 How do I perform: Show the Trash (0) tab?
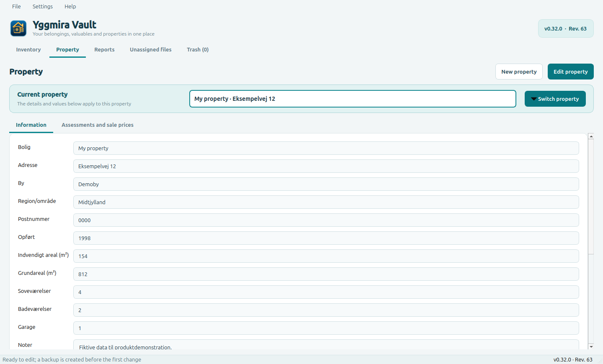click(x=198, y=49)
